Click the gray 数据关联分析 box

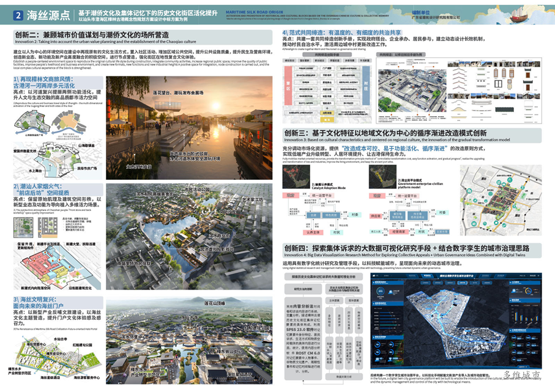[x=344, y=377]
